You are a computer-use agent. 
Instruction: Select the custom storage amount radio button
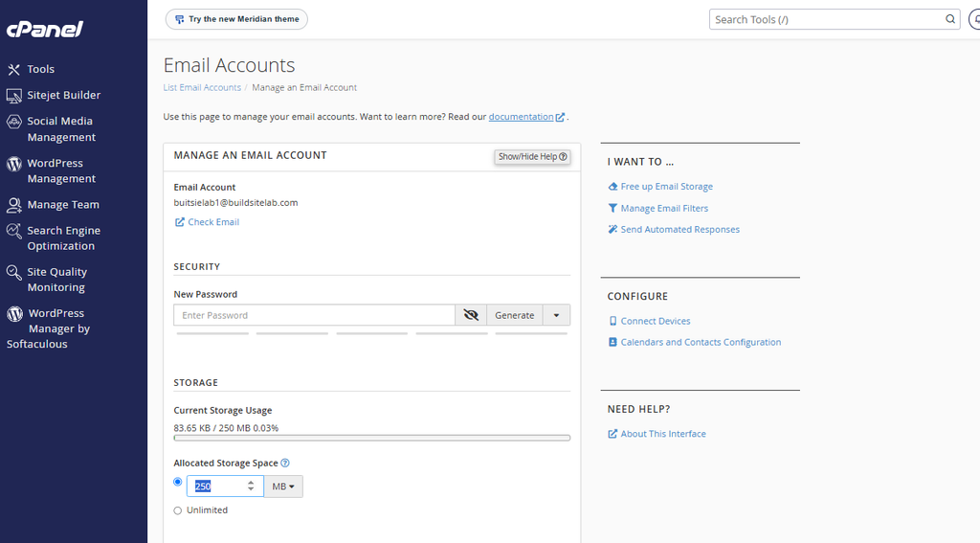pyautogui.click(x=177, y=482)
